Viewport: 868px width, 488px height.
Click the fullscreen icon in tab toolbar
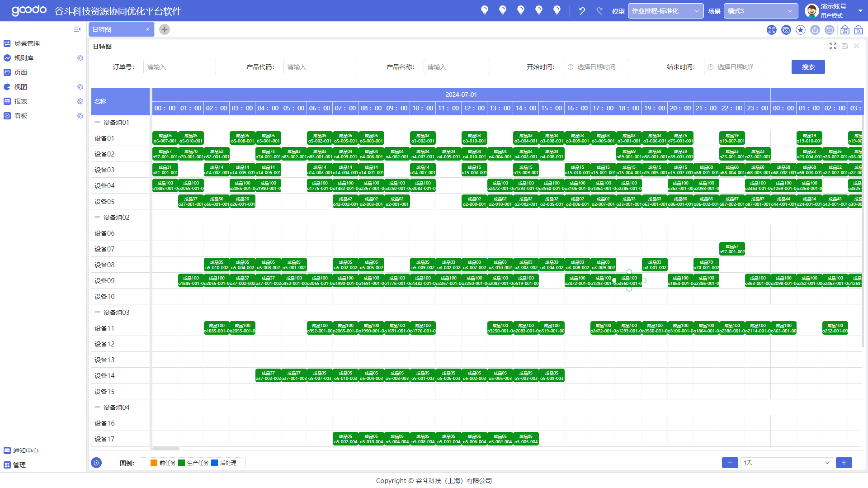tap(771, 30)
